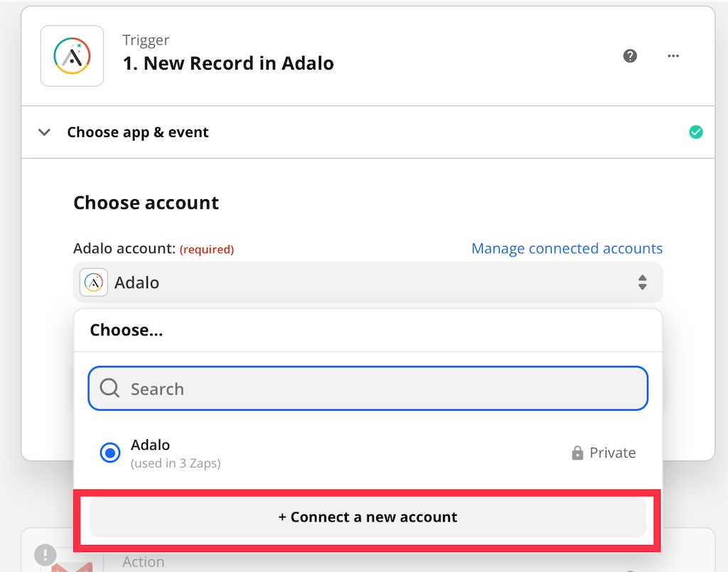Screen dimensions: 728x572
Task: Choose the Adalo option used in 3 Zaps
Action: [175, 453]
